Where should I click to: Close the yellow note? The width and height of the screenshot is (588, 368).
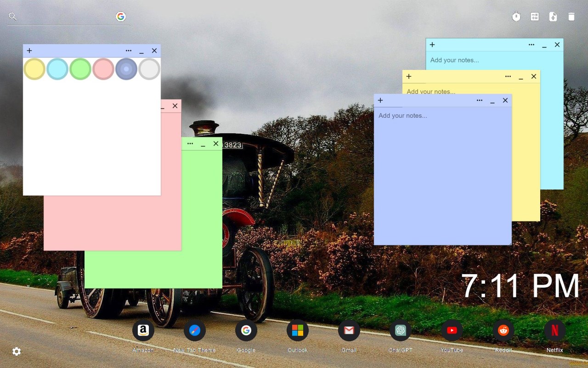point(534,76)
